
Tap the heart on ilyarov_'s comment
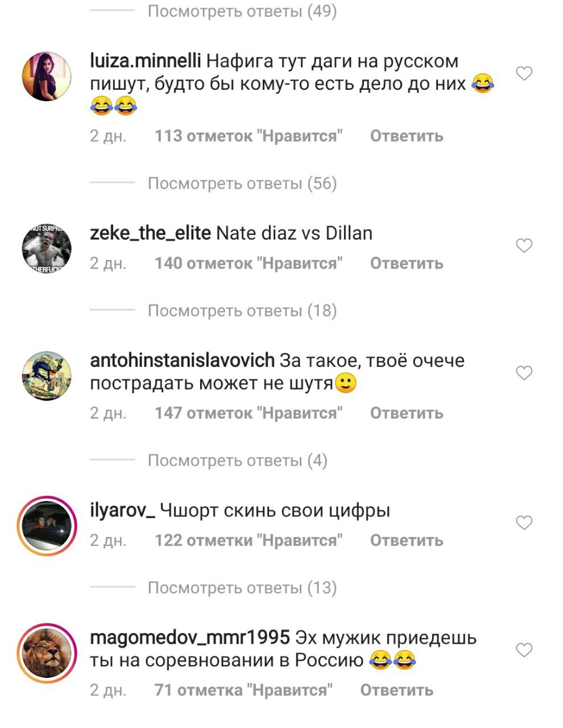(x=524, y=523)
